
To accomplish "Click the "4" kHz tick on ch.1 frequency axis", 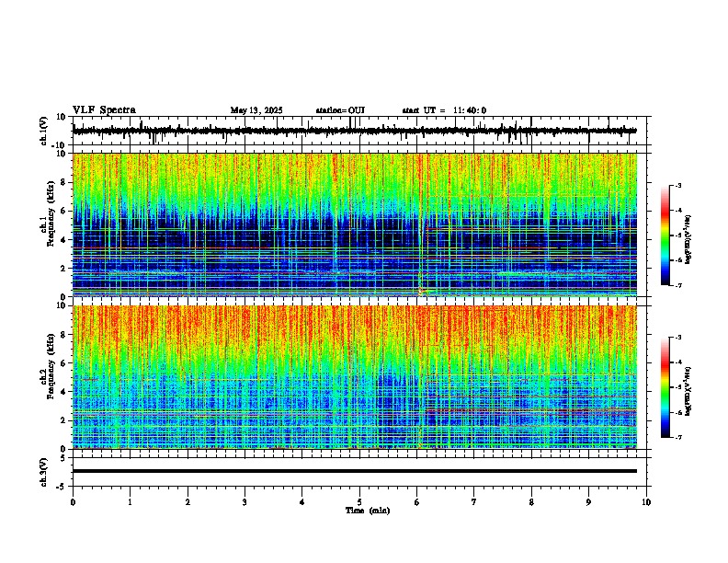I will (x=65, y=240).
